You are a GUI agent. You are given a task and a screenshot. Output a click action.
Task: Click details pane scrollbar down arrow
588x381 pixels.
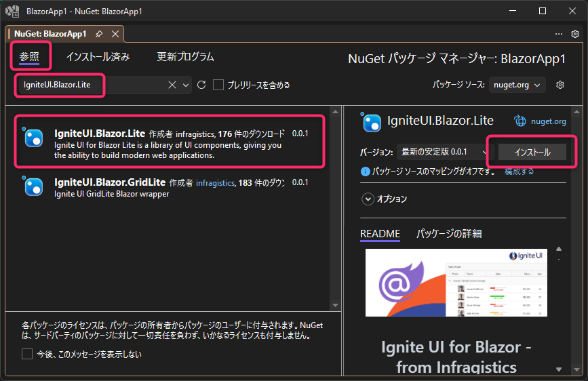click(576, 369)
